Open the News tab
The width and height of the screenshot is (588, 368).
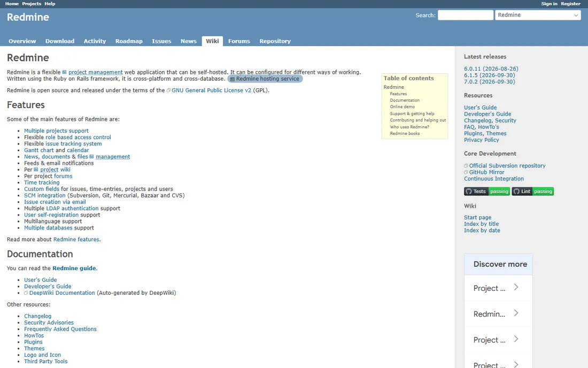[x=189, y=41]
